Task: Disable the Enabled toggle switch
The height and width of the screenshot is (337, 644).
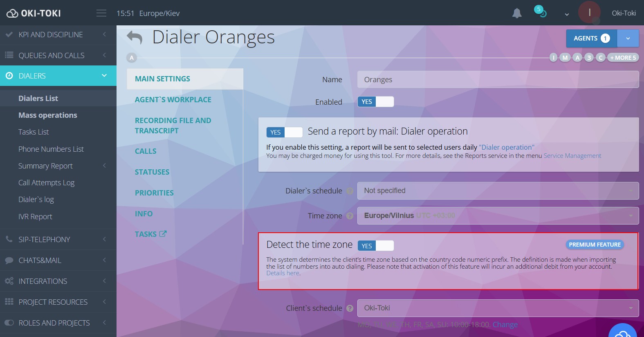Action: click(375, 102)
